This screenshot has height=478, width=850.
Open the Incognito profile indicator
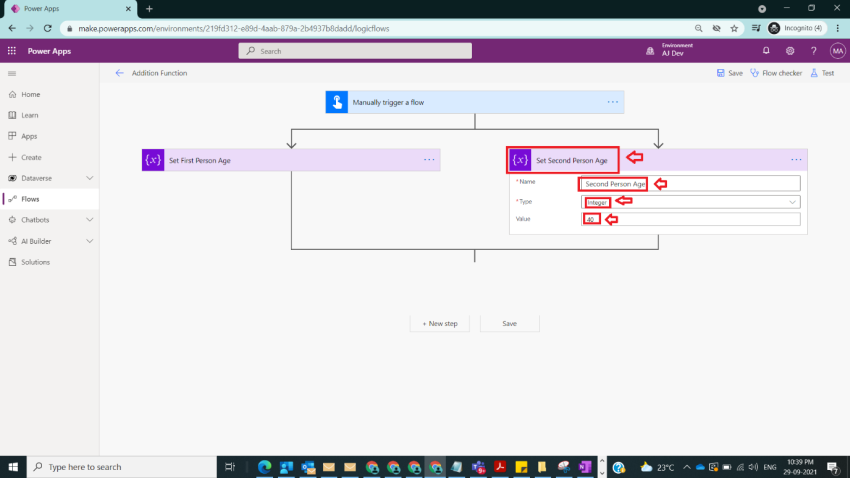click(x=795, y=28)
